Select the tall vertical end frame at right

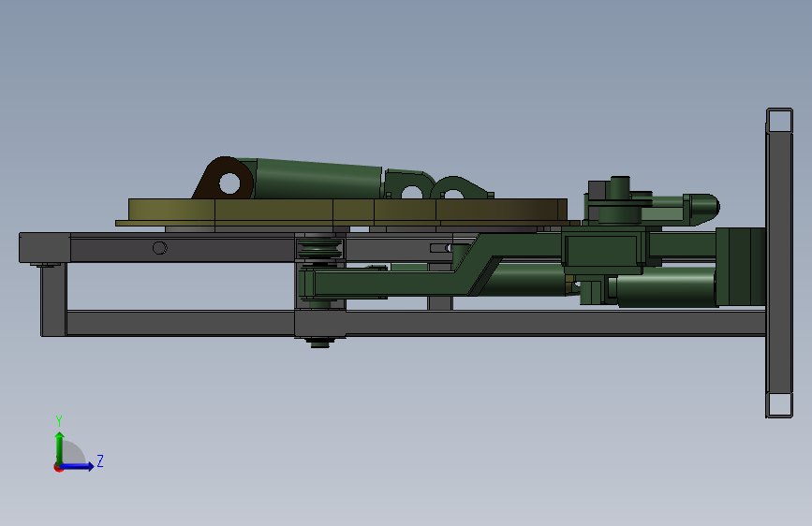(x=779, y=263)
